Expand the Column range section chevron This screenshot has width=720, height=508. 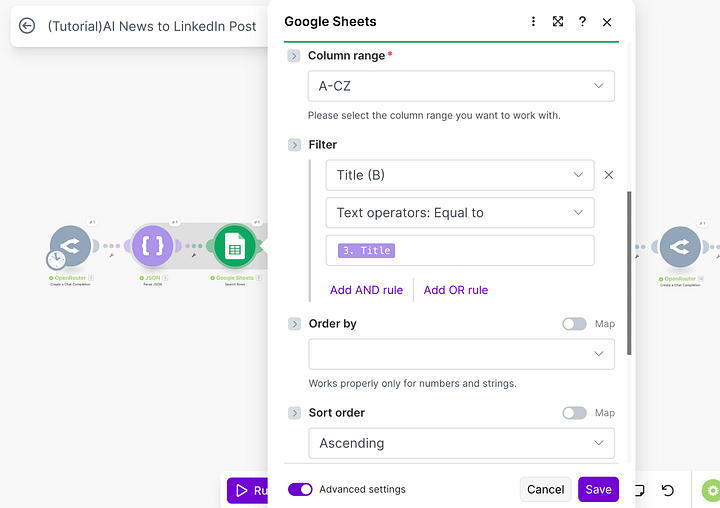294,56
